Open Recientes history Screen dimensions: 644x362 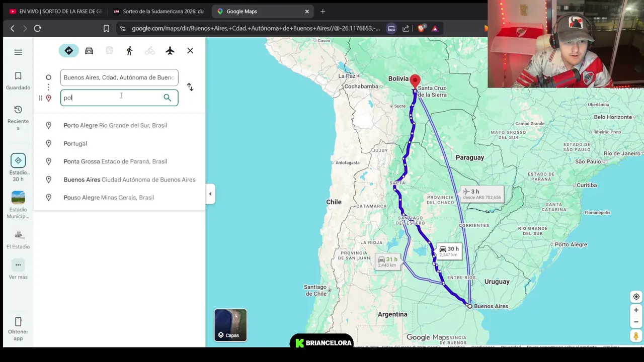18,118
